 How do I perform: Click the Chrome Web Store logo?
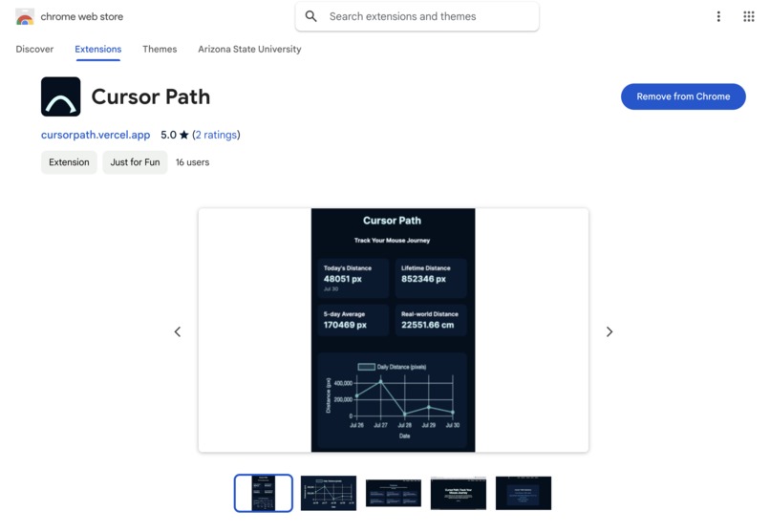[25, 16]
